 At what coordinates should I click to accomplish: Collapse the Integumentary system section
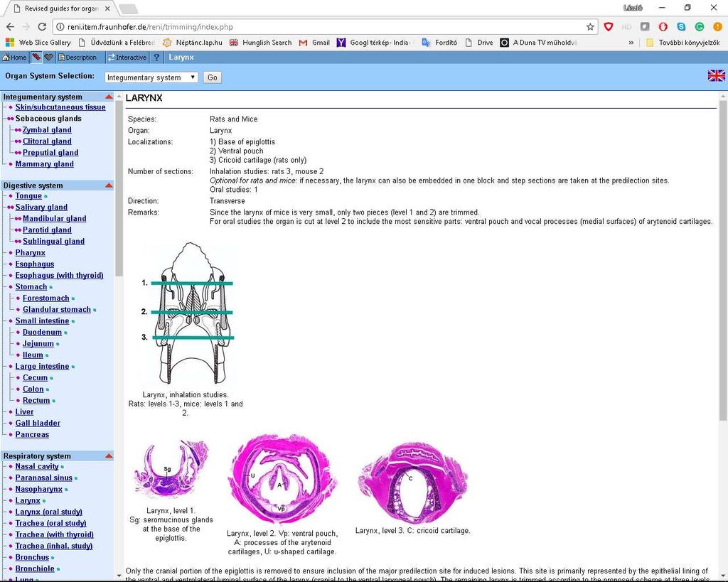pyautogui.click(x=109, y=97)
